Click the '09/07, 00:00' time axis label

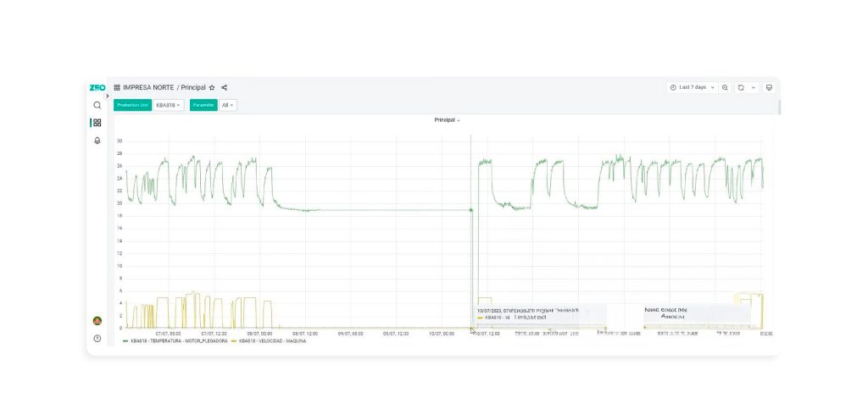coord(350,334)
